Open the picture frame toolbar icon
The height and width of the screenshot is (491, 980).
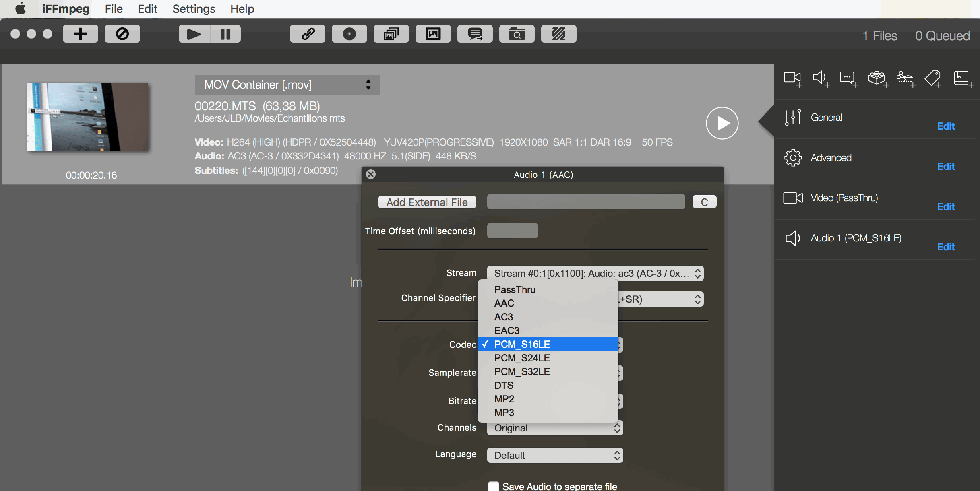pos(433,34)
